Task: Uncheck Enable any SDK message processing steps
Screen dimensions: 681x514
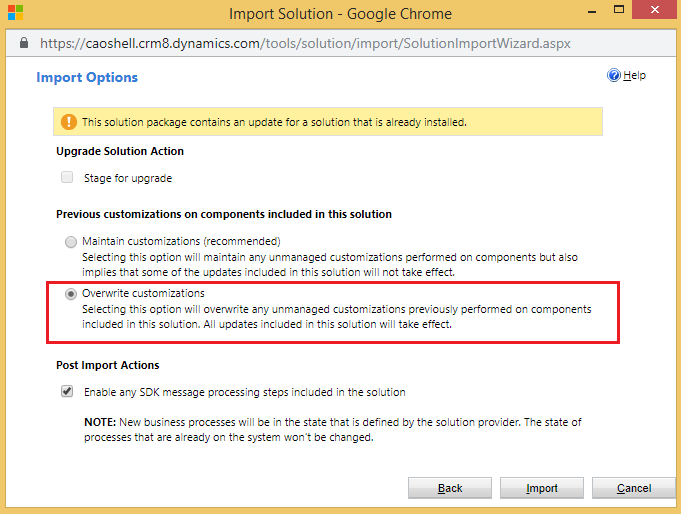Action: 67,391
